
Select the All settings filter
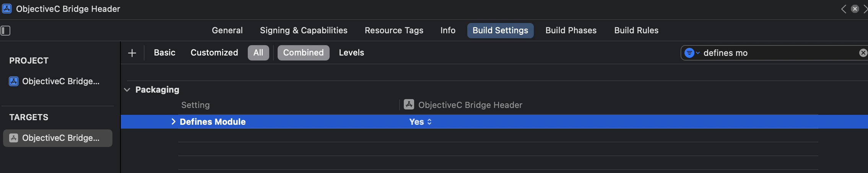(258, 53)
